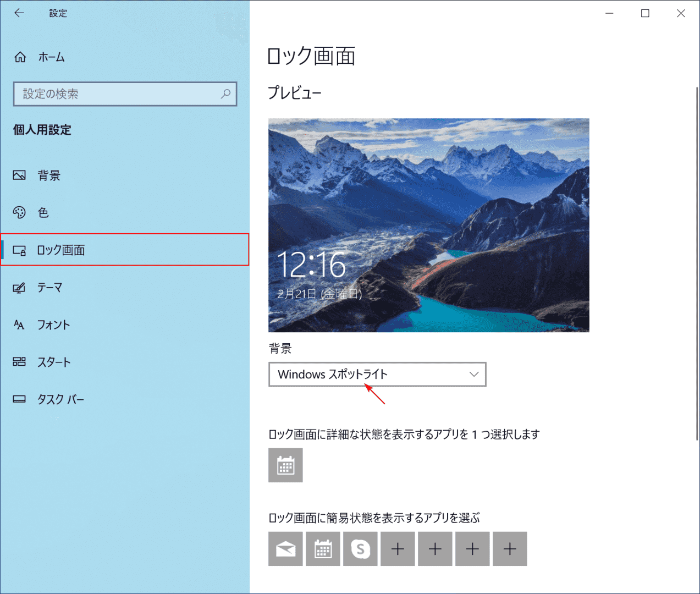Click the Calendar app in quick status row
The image size is (700, 594).
pos(323,549)
